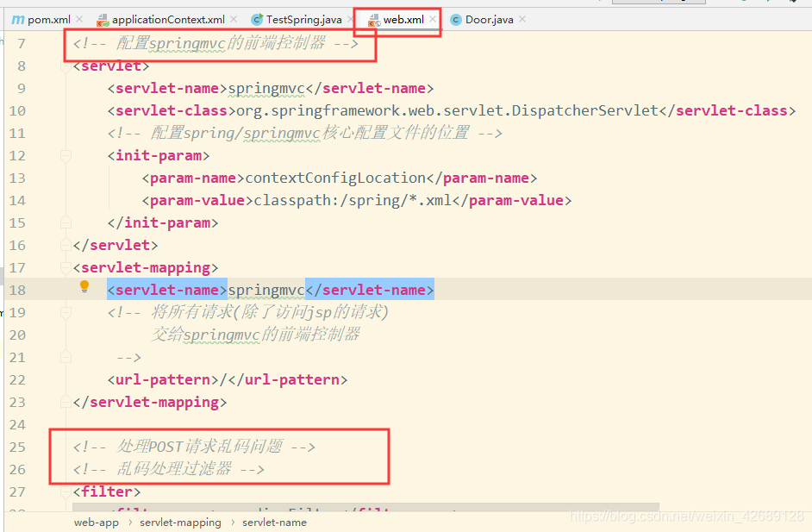This screenshot has width=812, height=532.
Task: Click the comment fold end marker on line 21
Action: tap(66, 357)
